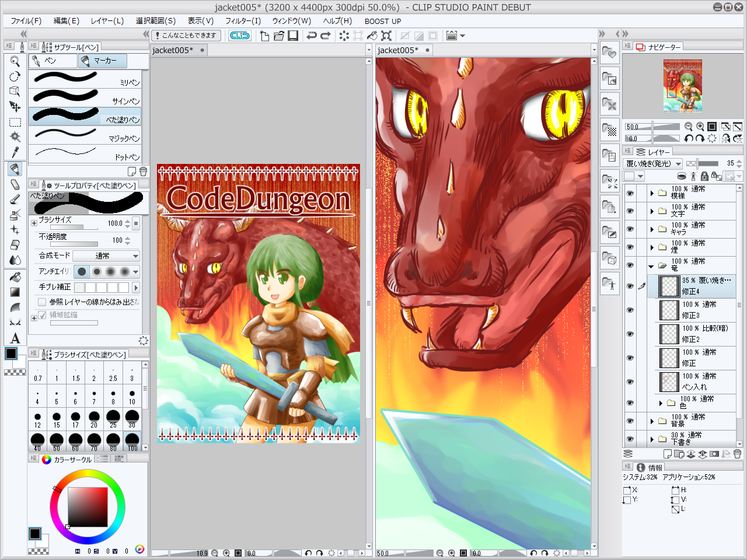Toggle the 領域拡縮 checkbox
The height and width of the screenshot is (560, 747).
[x=42, y=315]
